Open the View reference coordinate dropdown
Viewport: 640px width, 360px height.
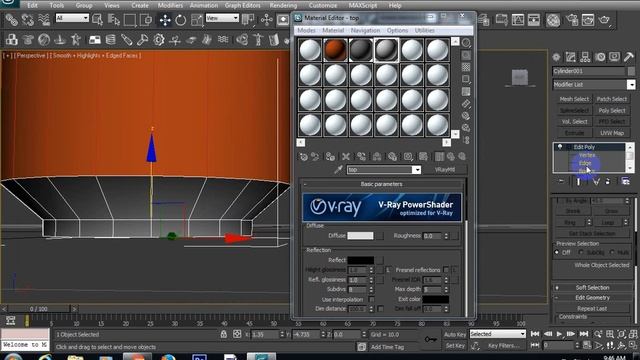[222, 18]
